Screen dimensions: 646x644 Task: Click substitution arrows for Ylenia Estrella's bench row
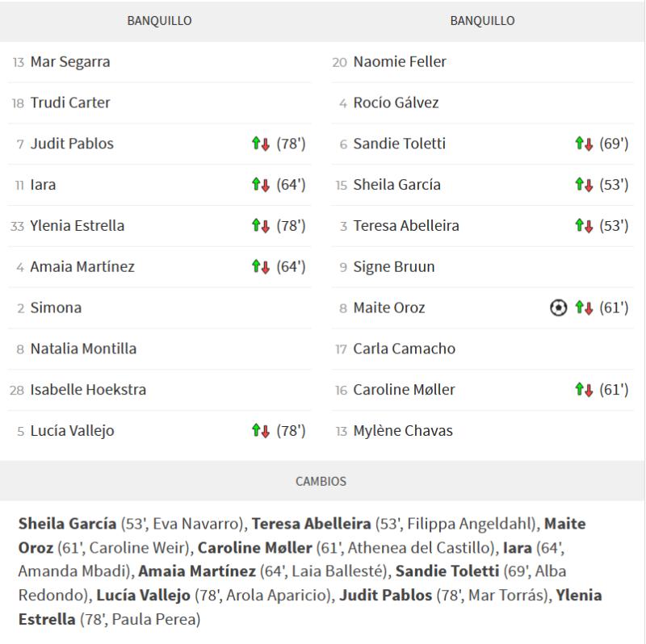[x=260, y=226]
